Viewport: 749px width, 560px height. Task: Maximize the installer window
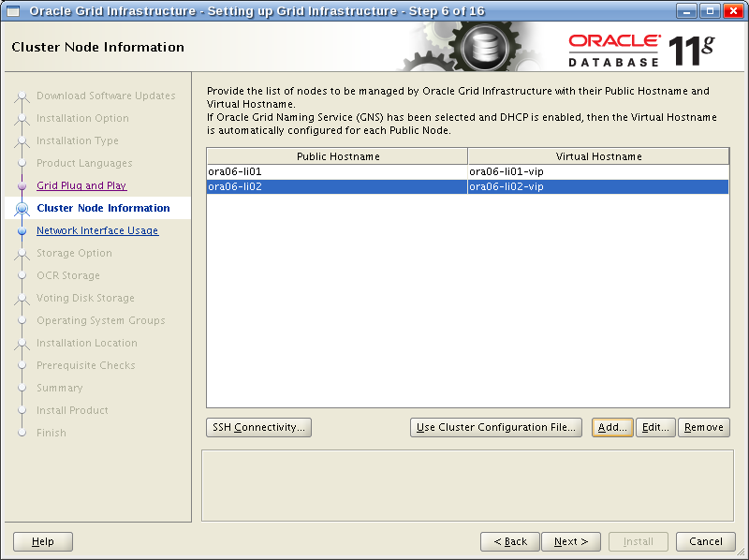(x=711, y=11)
